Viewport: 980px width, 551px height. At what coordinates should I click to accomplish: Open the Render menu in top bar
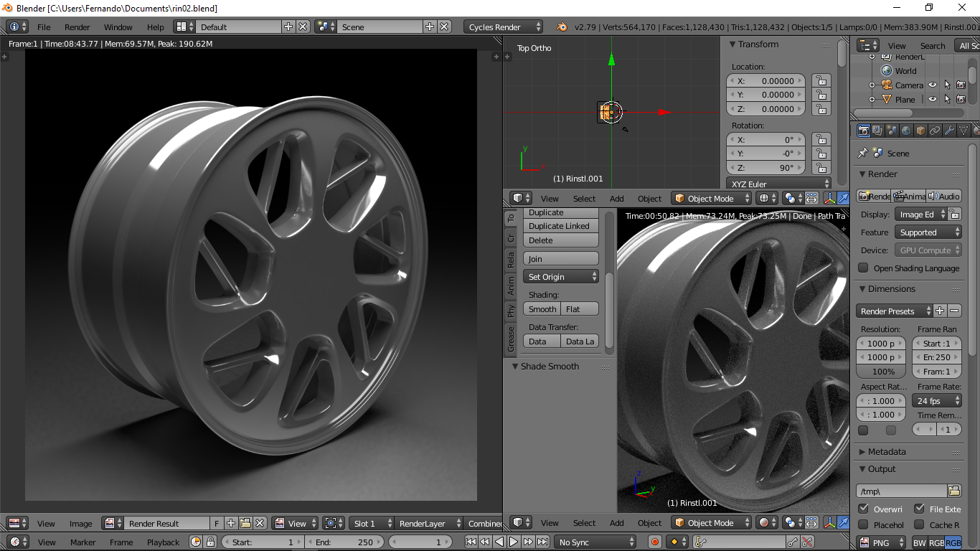(x=77, y=27)
